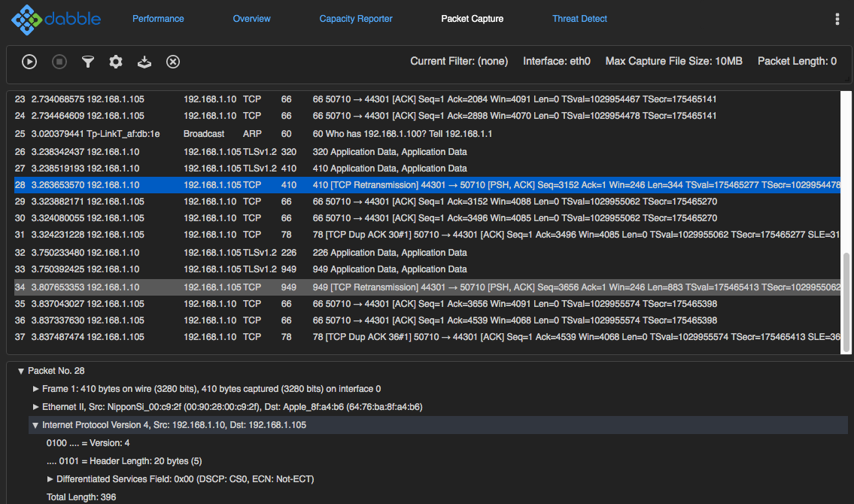The height and width of the screenshot is (504, 854).
Task: Open the Overview tab
Action: (x=251, y=19)
